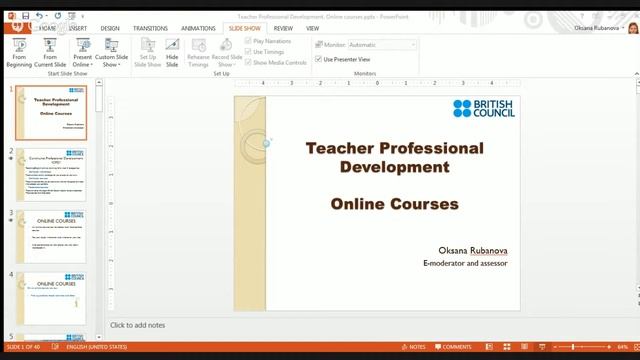Select slide 2 thumbnail
640x360 pixels.
tap(51, 175)
